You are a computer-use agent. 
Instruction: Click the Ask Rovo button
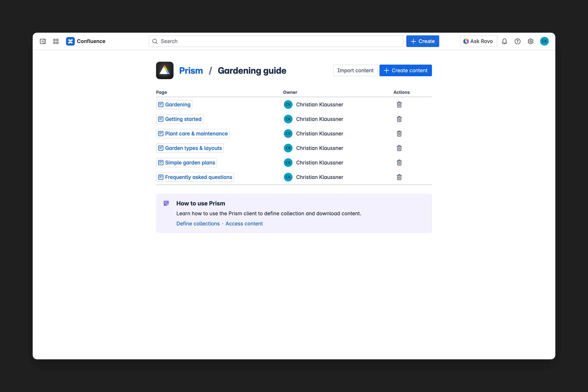pos(478,41)
